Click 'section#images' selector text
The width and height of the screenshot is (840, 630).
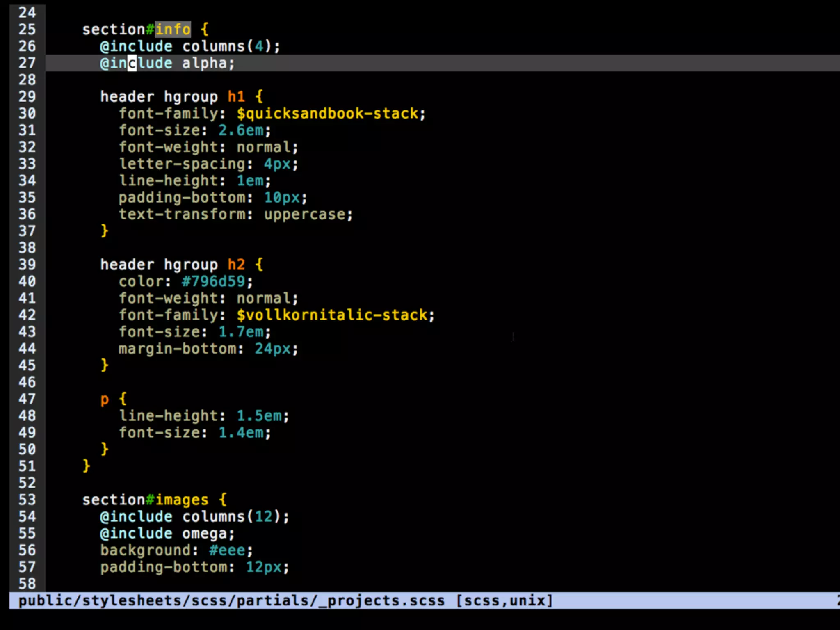145,500
